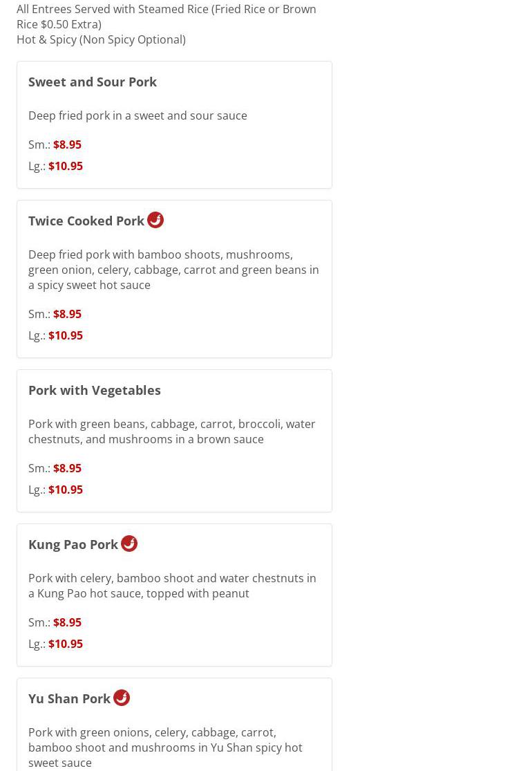
Task: Click the Yu Shan Pork description text
Action: pos(166,748)
